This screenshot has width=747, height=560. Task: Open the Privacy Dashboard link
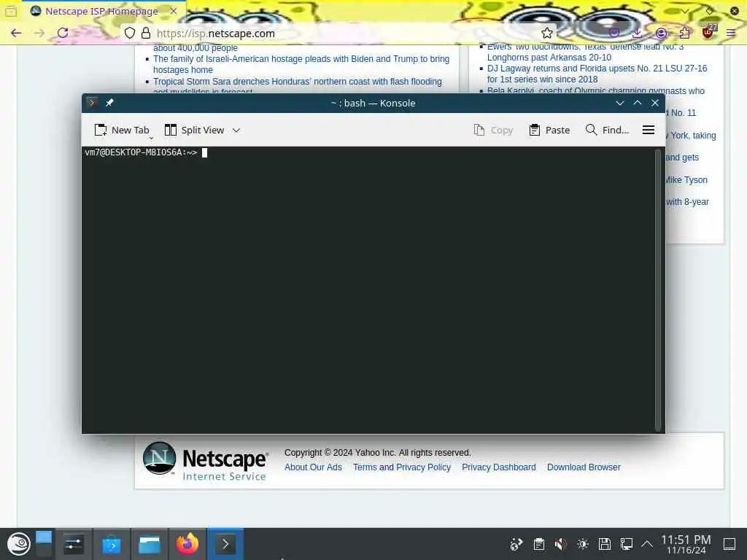pos(499,467)
